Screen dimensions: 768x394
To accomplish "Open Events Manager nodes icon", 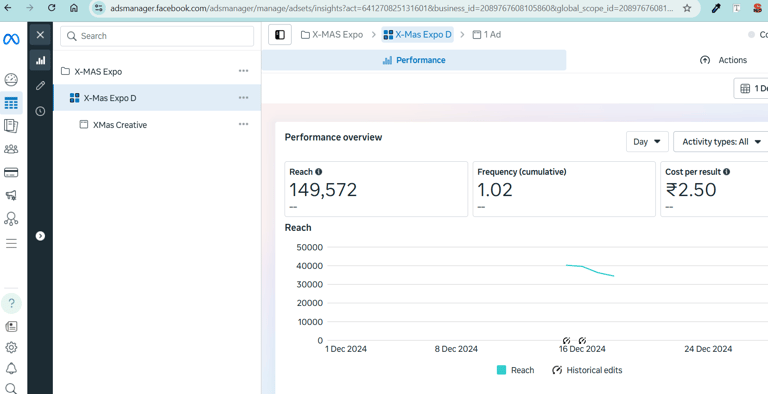I will point(11,219).
